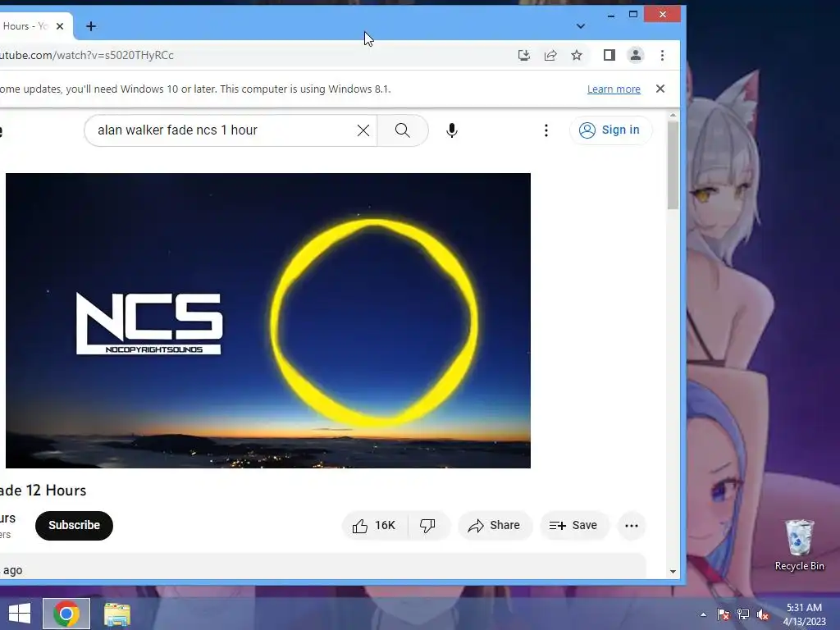Screen dimensions: 840x630
Task: Click the Action Center flag icon
Action: tap(724, 614)
